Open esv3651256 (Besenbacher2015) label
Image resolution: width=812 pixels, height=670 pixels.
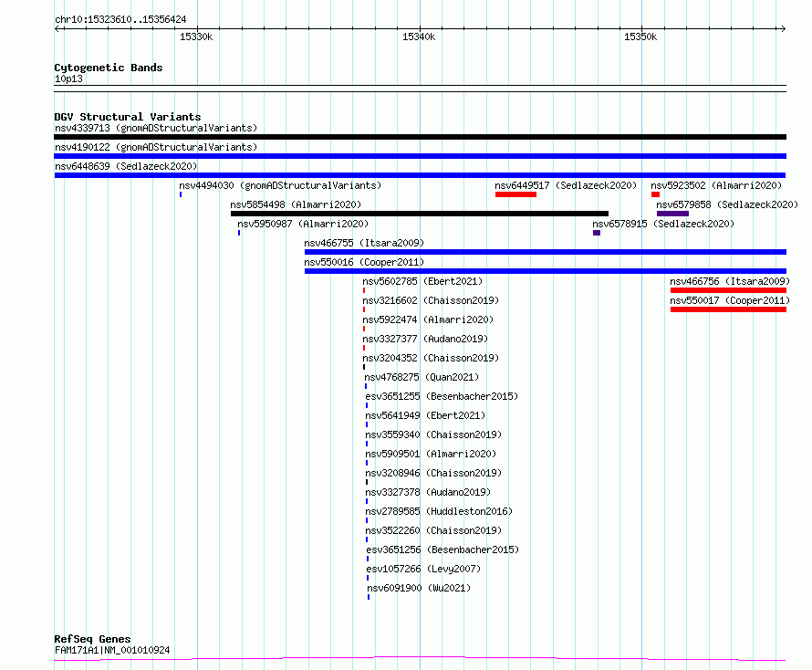pos(442,550)
